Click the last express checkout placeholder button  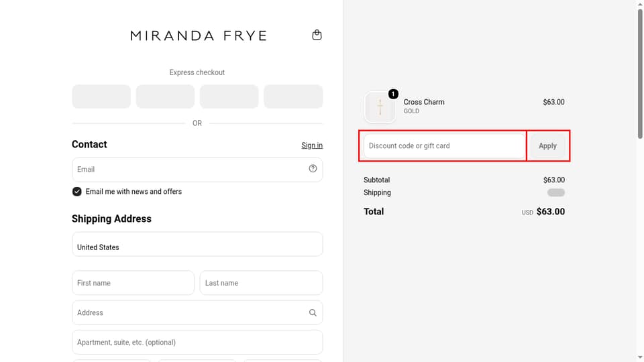[293, 97]
